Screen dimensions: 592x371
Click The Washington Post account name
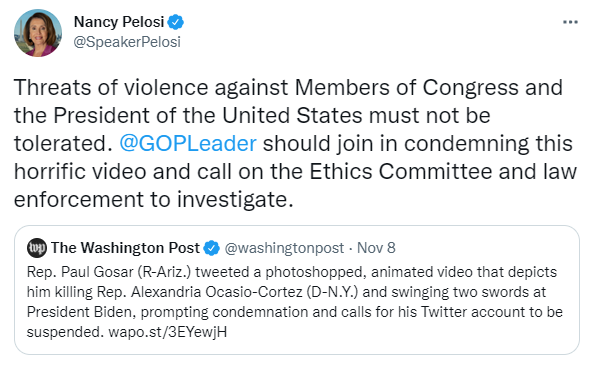(x=125, y=248)
